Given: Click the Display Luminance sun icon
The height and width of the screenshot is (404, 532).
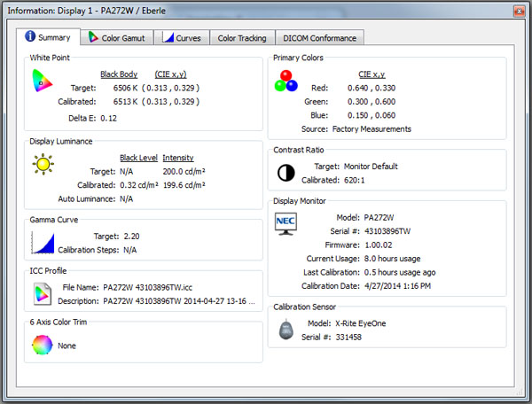Looking at the screenshot, I should (42, 163).
